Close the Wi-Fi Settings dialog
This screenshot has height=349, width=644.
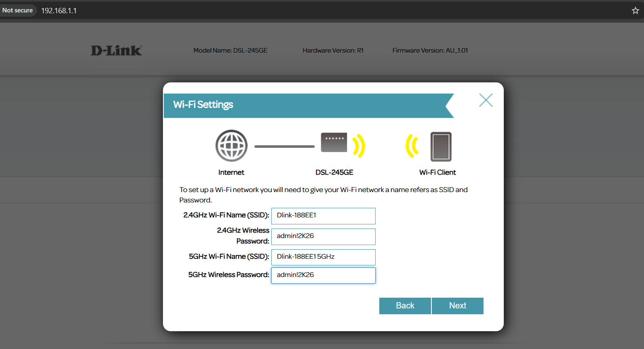point(486,100)
